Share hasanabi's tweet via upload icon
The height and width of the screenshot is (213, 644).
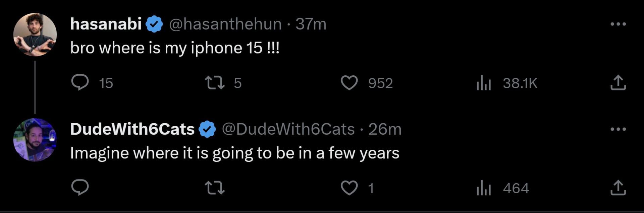click(618, 83)
